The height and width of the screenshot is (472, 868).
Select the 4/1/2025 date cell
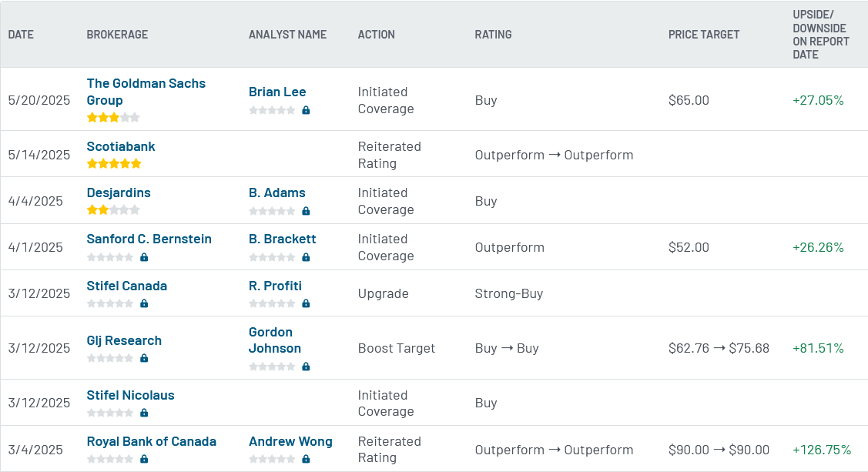click(x=35, y=247)
